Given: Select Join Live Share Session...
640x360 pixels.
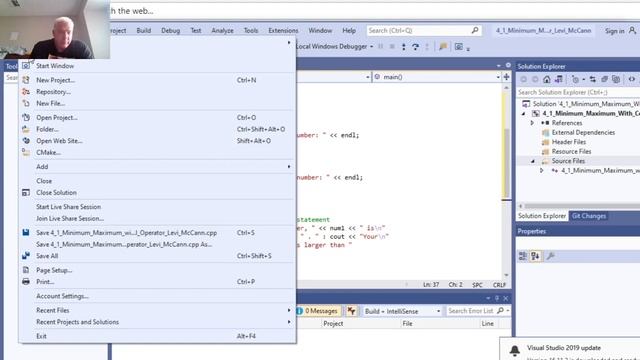Looking at the screenshot, I should coord(70,218).
